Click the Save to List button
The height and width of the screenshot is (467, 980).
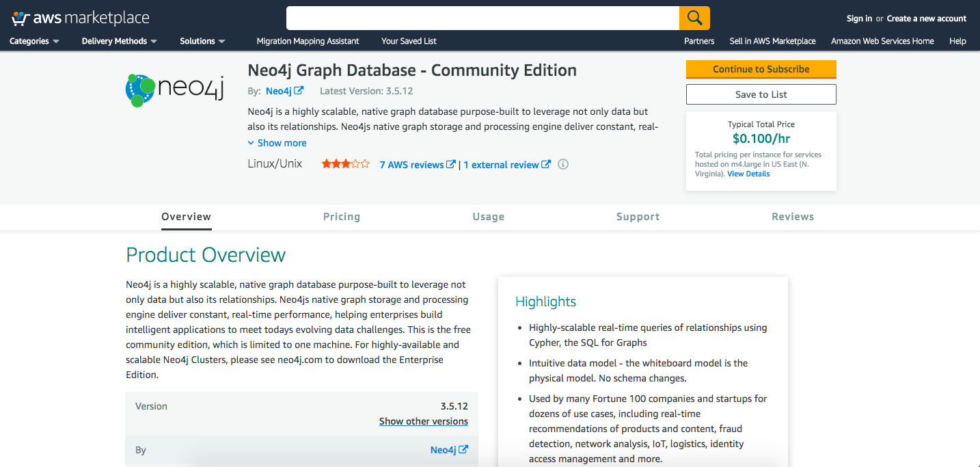[x=761, y=94]
